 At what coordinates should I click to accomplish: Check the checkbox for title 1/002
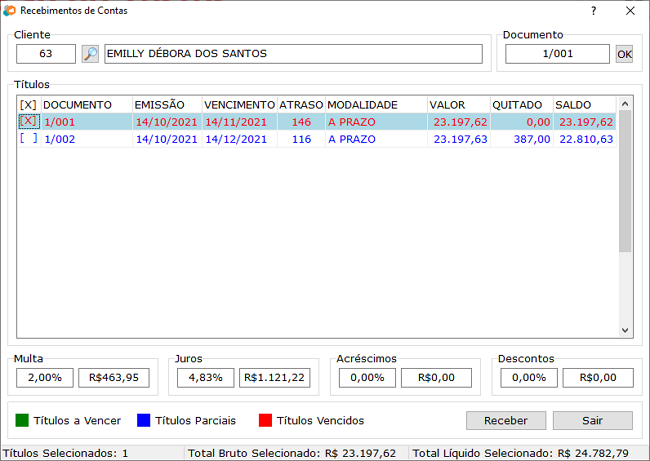pos(29,138)
